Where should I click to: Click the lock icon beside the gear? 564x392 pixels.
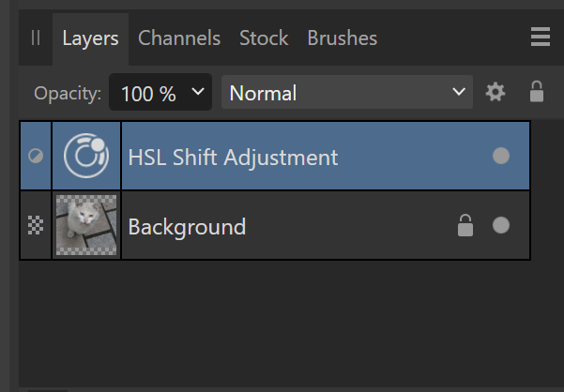pyautogui.click(x=537, y=92)
